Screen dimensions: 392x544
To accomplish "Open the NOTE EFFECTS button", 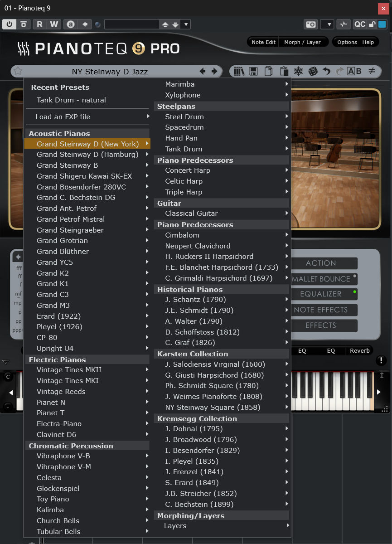I will click(324, 310).
